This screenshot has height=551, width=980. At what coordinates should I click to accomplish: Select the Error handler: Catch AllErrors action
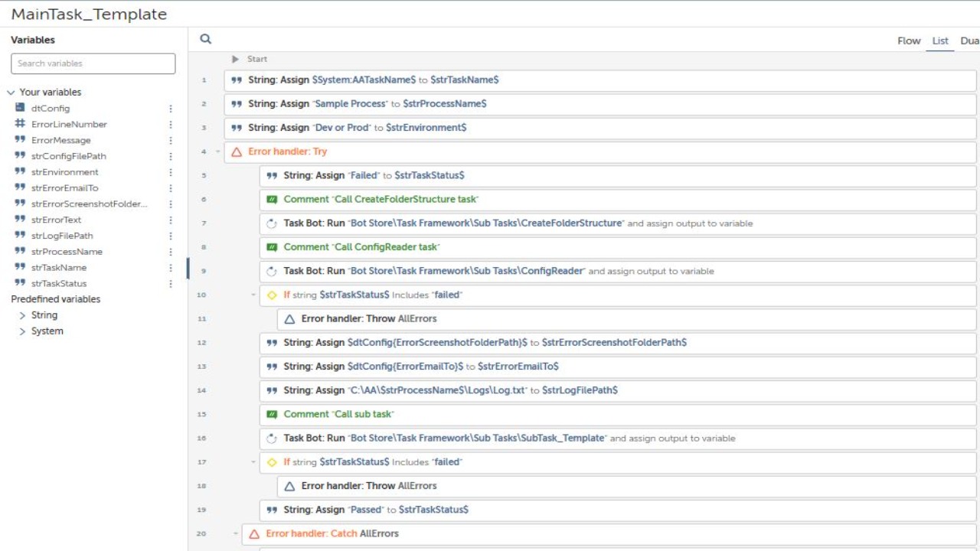pos(332,533)
